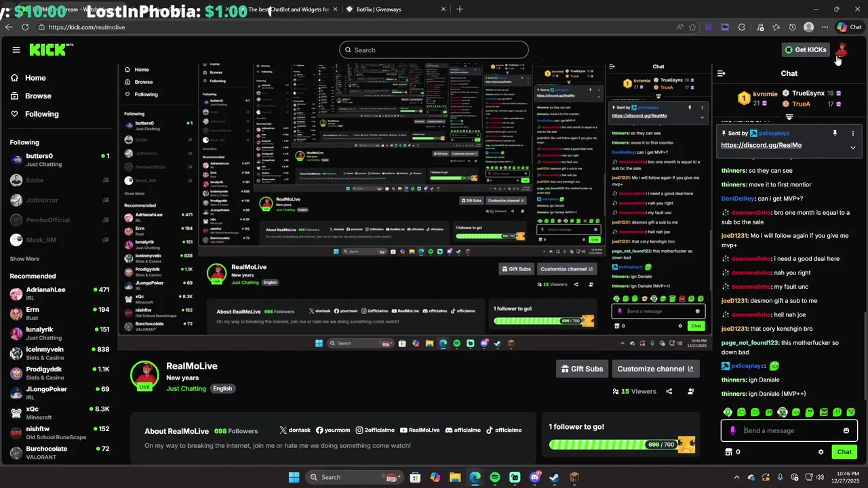The height and width of the screenshot is (488, 868).
Task: Open the chat shop icon beside 0
Action: pyautogui.click(x=730, y=452)
